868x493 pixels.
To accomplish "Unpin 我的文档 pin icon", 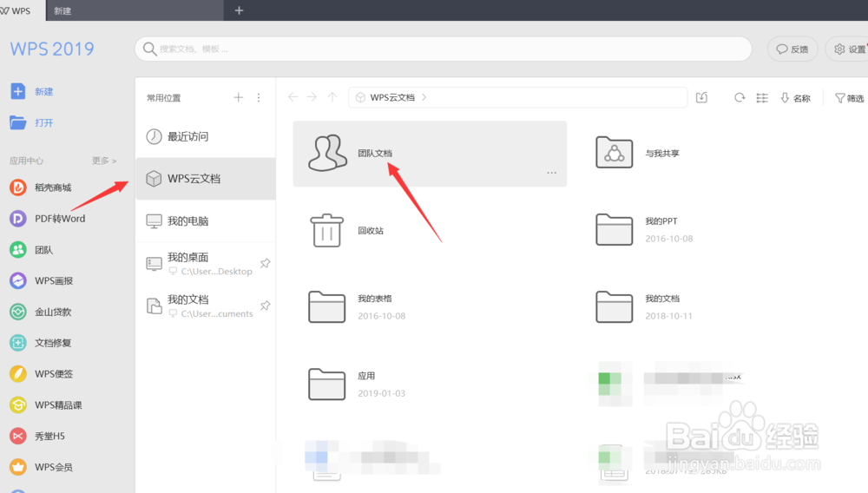I will point(265,306).
